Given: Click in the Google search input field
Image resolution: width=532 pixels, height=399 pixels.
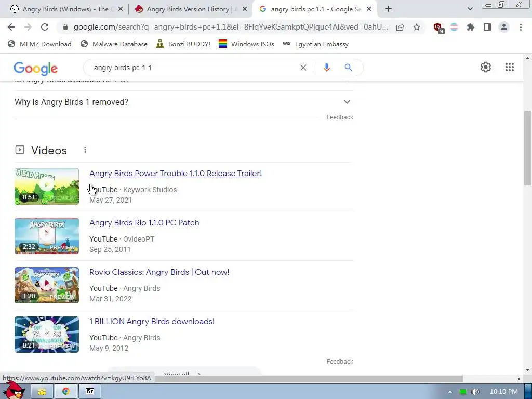Looking at the screenshot, I should (193, 68).
